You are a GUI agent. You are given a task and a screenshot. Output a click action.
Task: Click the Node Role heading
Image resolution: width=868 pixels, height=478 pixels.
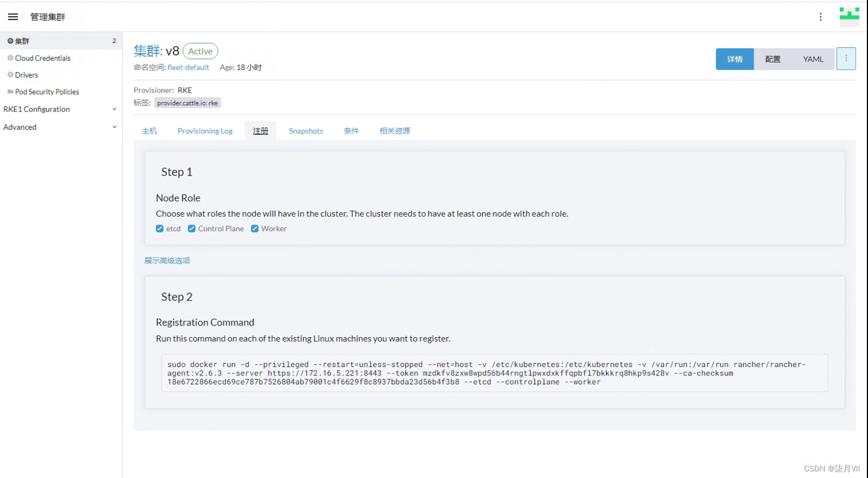pos(178,198)
